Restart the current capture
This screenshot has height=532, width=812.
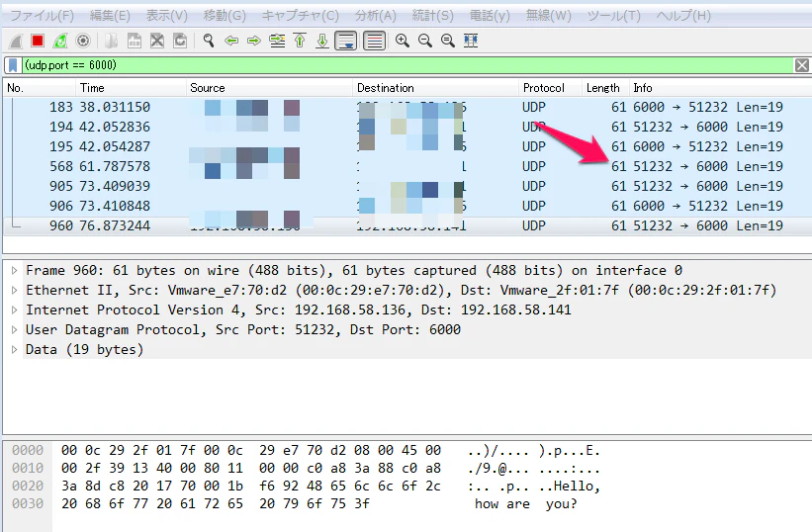coord(60,41)
